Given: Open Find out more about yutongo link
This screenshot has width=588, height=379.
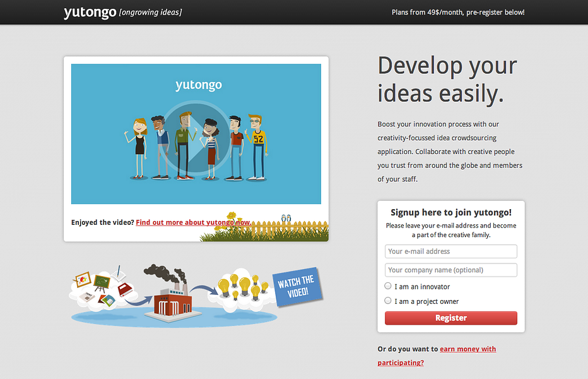Looking at the screenshot, I should click(194, 222).
